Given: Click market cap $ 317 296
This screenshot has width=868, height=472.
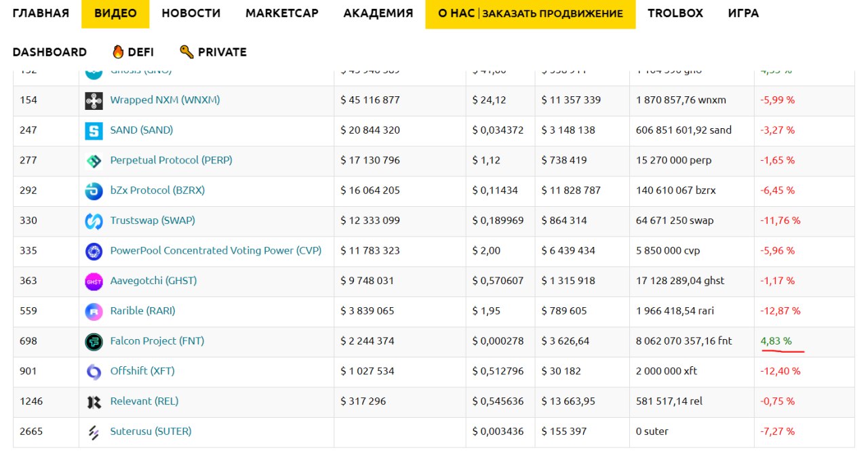Looking at the screenshot, I should 363,401.
